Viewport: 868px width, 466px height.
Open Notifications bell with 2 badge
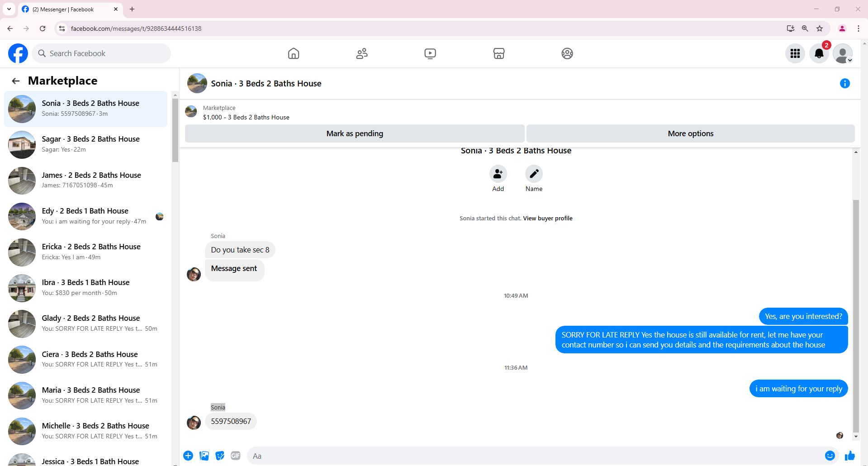(819, 53)
